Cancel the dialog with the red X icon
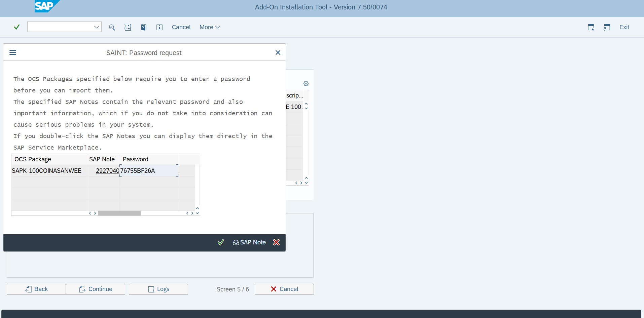644x318 pixels. 276,242
